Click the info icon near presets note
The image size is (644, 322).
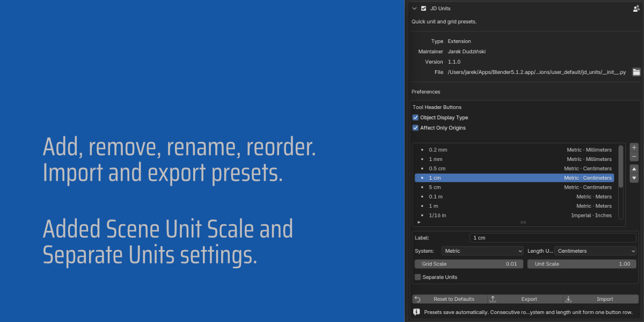(x=416, y=312)
